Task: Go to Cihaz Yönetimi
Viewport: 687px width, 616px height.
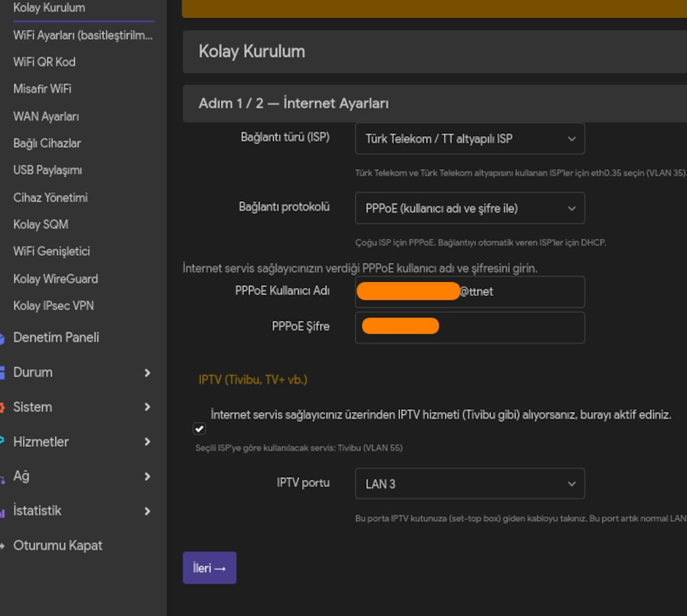Action: [50, 197]
